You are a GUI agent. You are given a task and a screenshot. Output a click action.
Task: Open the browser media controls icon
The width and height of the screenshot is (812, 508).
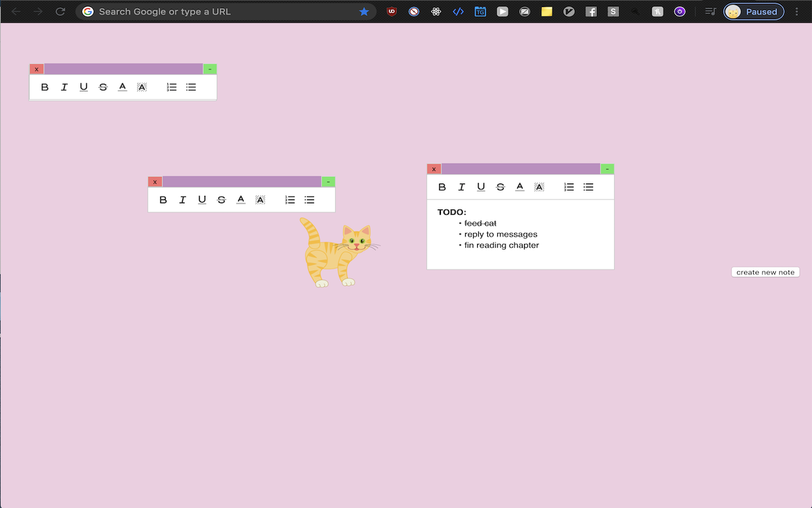[x=710, y=11]
